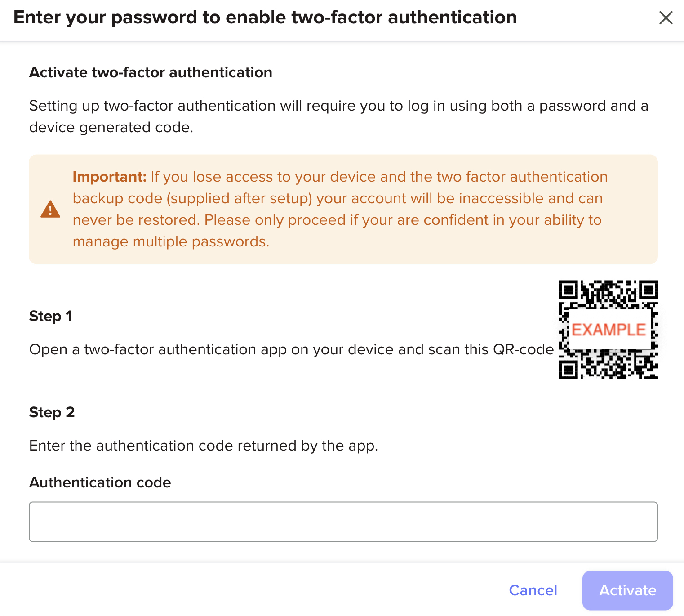Click the warning triangle icon

coord(50,210)
